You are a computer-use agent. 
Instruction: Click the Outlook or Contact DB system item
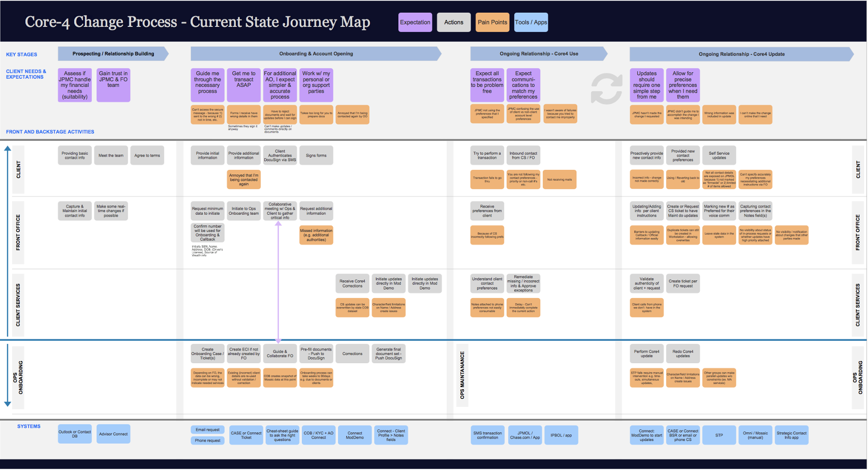point(74,434)
